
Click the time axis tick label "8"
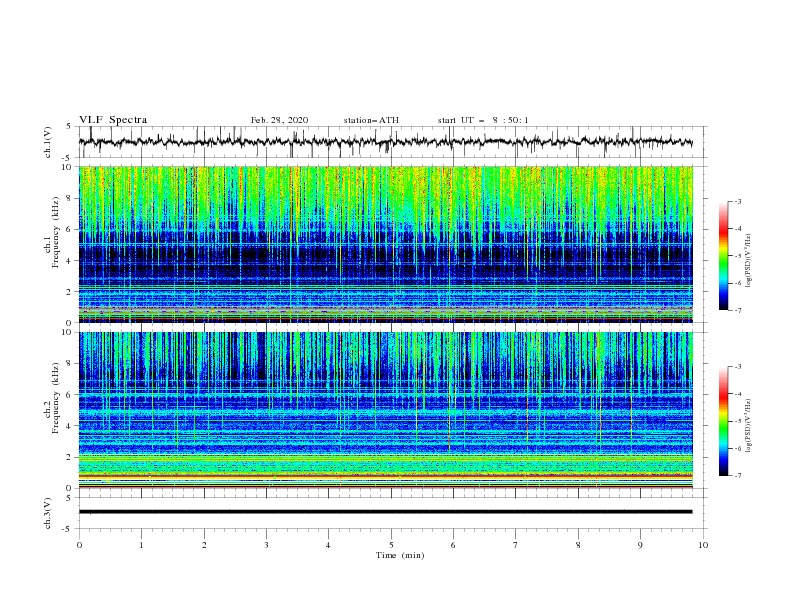point(578,545)
